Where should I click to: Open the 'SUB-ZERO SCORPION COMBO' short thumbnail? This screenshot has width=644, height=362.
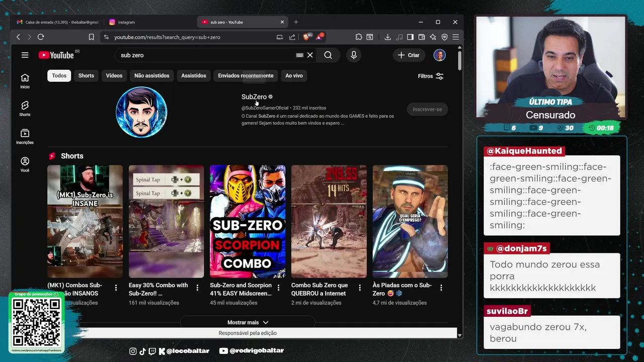click(x=248, y=221)
